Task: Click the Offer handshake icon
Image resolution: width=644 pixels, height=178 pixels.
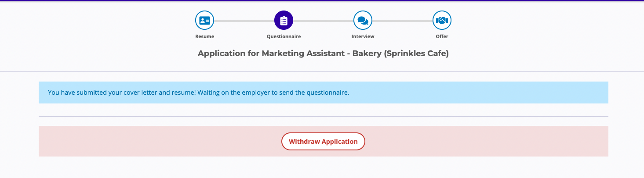Action: [442, 20]
